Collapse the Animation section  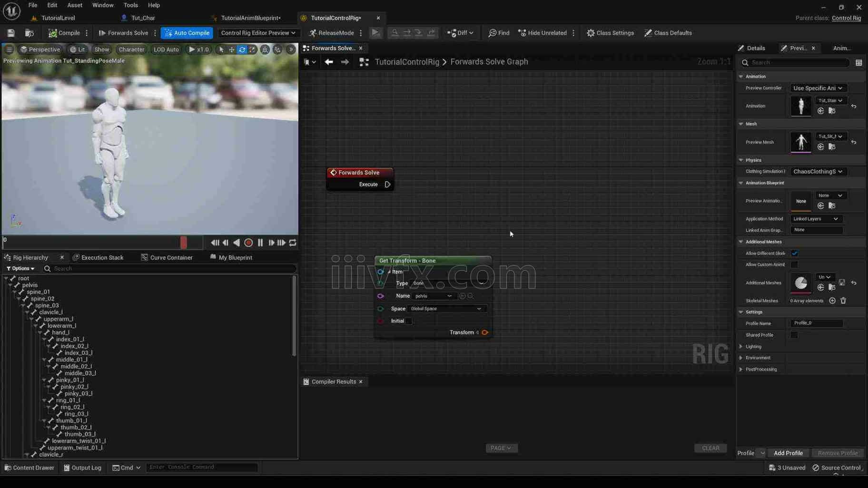(741, 77)
